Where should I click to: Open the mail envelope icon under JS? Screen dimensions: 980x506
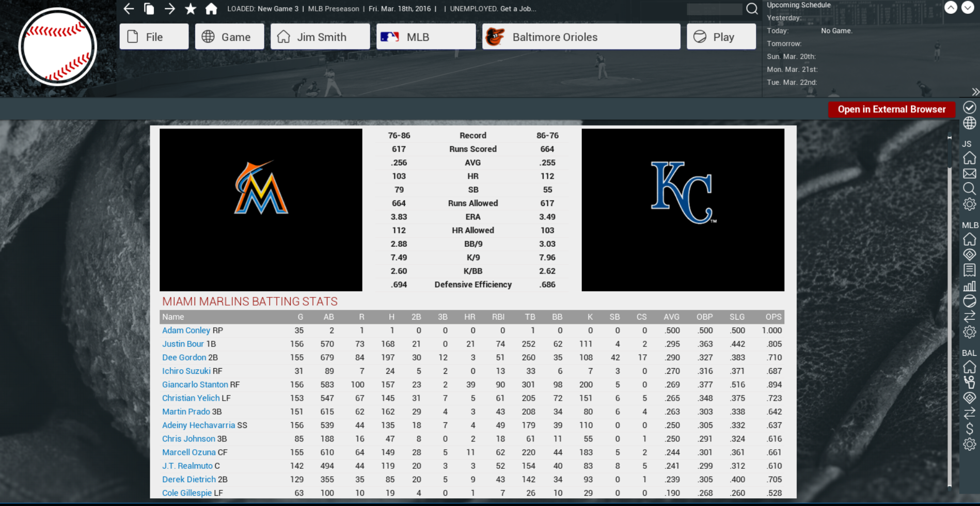pos(969,173)
